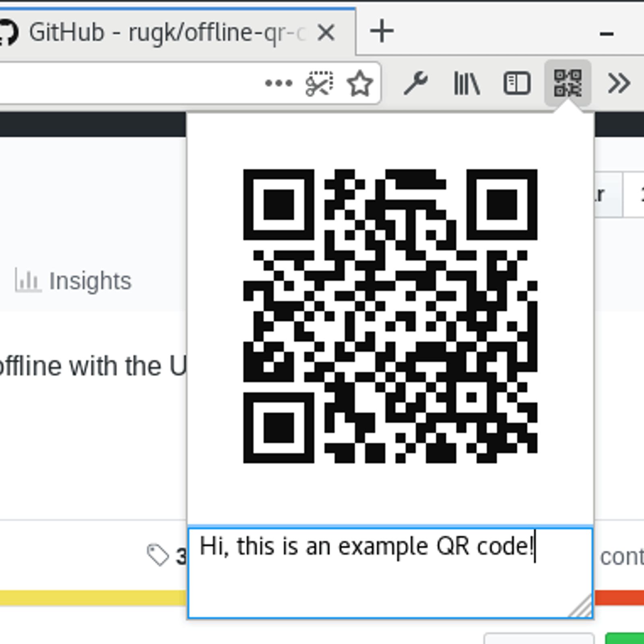644x644 pixels.
Task: Open the Library bookshelf icon
Action: click(x=467, y=83)
